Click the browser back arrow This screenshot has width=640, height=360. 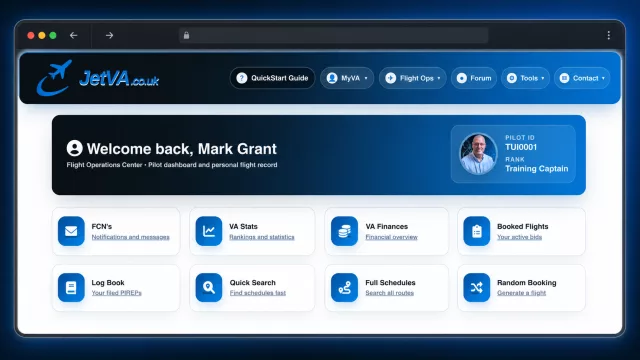click(x=73, y=36)
